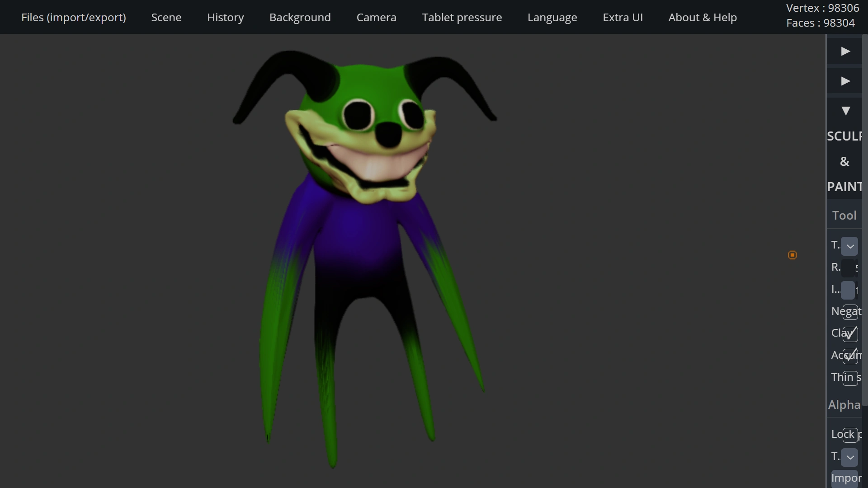Open the sculpt Tool dropdown

[x=850, y=245]
